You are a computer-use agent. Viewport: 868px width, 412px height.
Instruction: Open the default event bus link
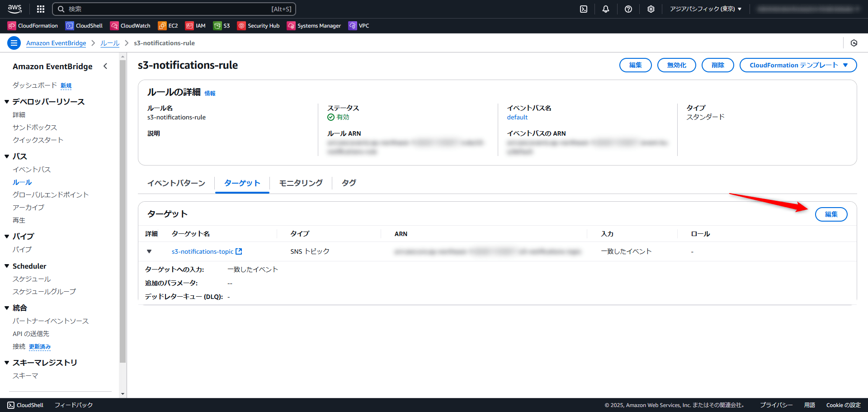pos(517,117)
